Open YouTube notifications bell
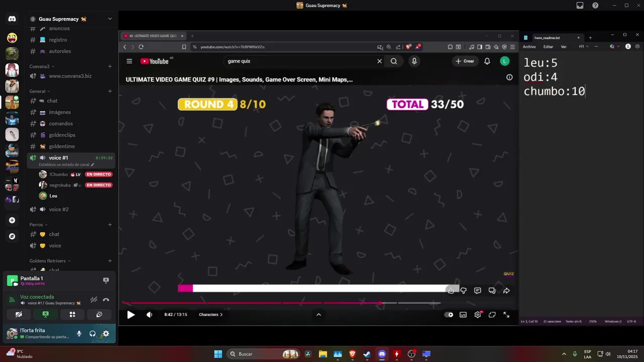Viewport: 644px width, 362px height. coord(487,61)
